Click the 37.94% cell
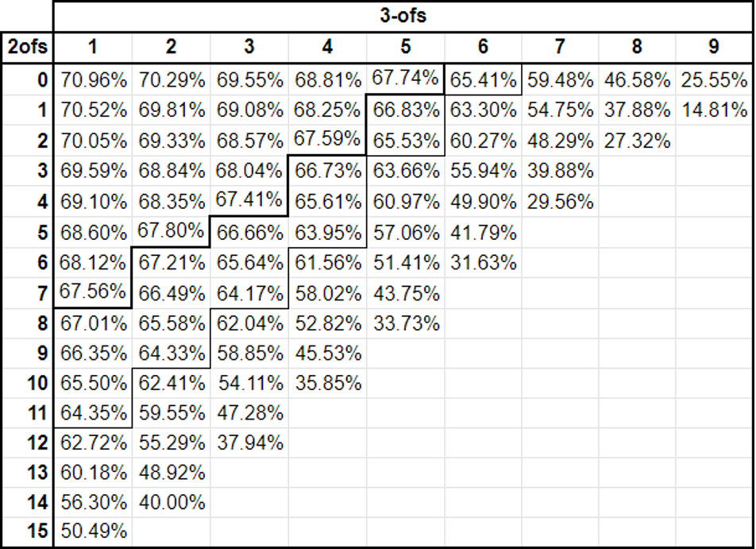This screenshot has width=756, height=549. click(x=249, y=443)
